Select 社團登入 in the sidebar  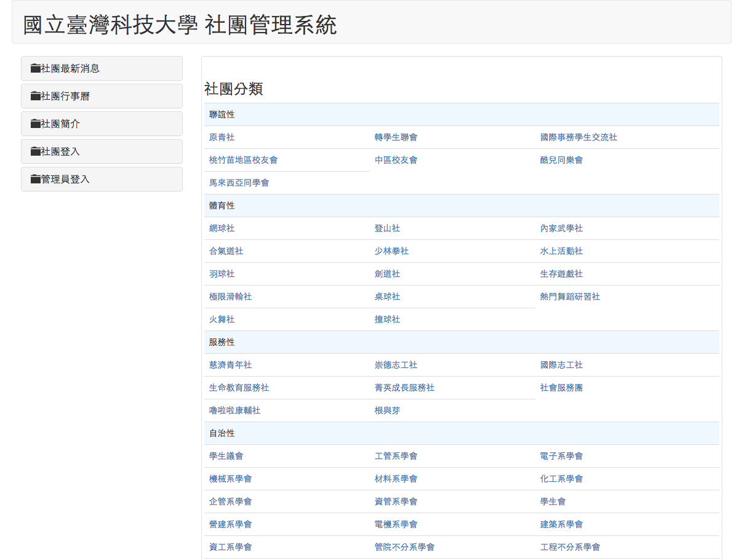pos(102,151)
